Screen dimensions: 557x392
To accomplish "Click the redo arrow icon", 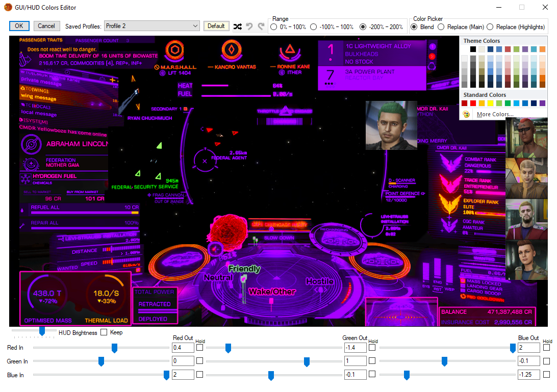I will point(261,27).
